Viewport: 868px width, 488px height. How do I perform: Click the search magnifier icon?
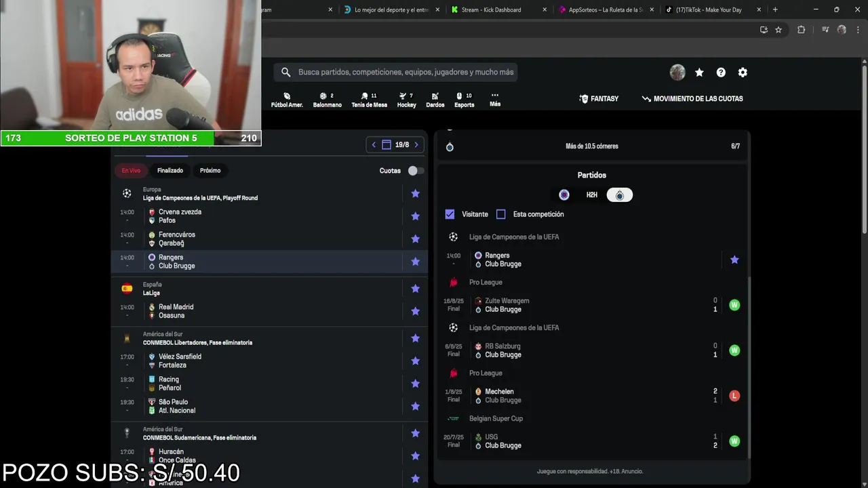tap(285, 73)
